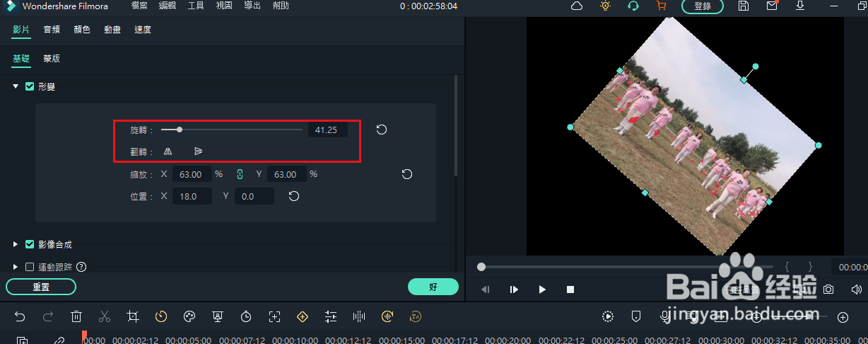Viewport: 868px width, 344px height.
Task: Click the green screen portrait icon
Action: (x=218, y=316)
